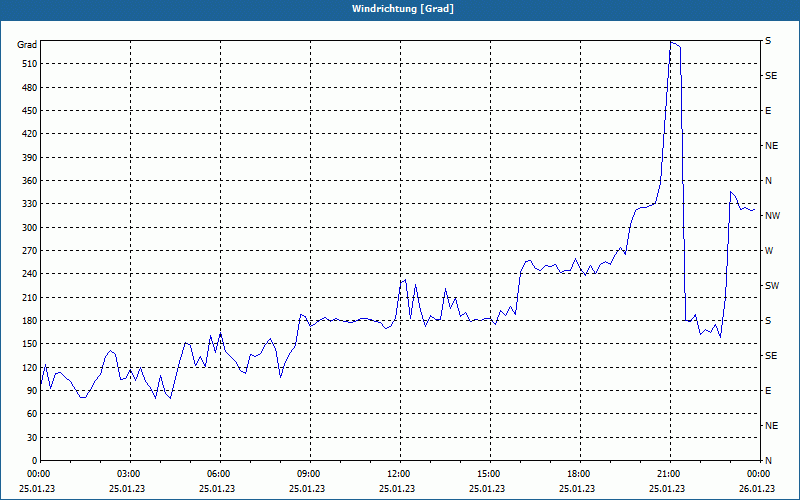Screen dimensions: 800x500
Task: Click the 300 y-axis value
Action: pos(30,227)
